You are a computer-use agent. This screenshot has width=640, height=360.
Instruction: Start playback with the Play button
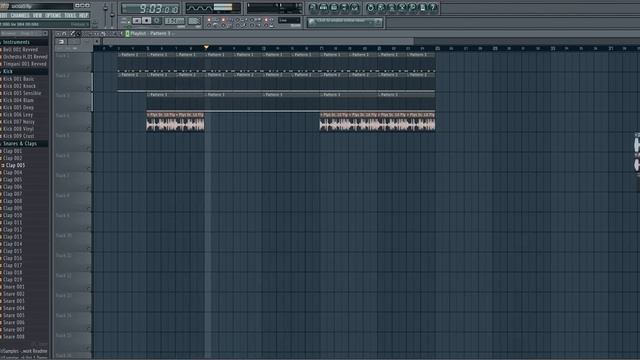click(137, 20)
